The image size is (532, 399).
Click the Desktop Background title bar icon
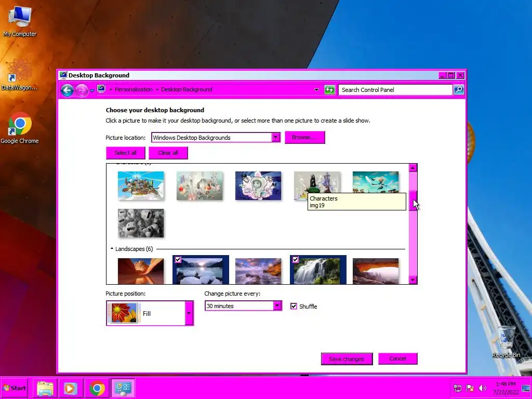tap(63, 75)
